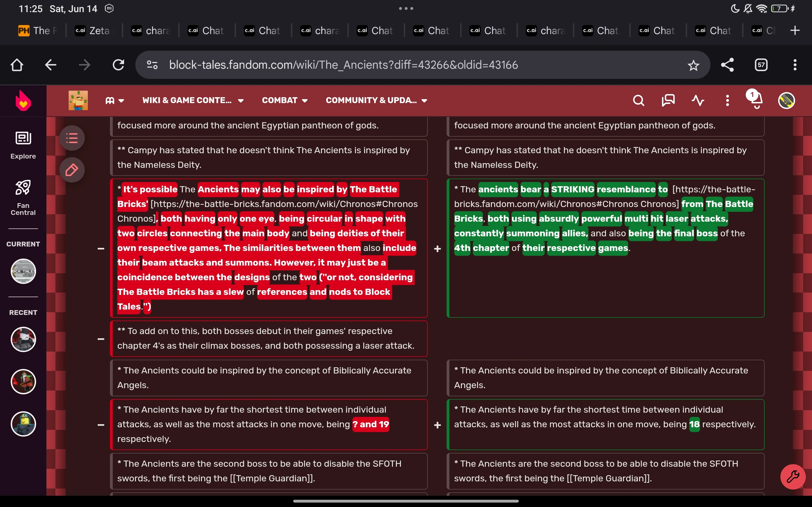Click the user profile avatar

(x=786, y=101)
